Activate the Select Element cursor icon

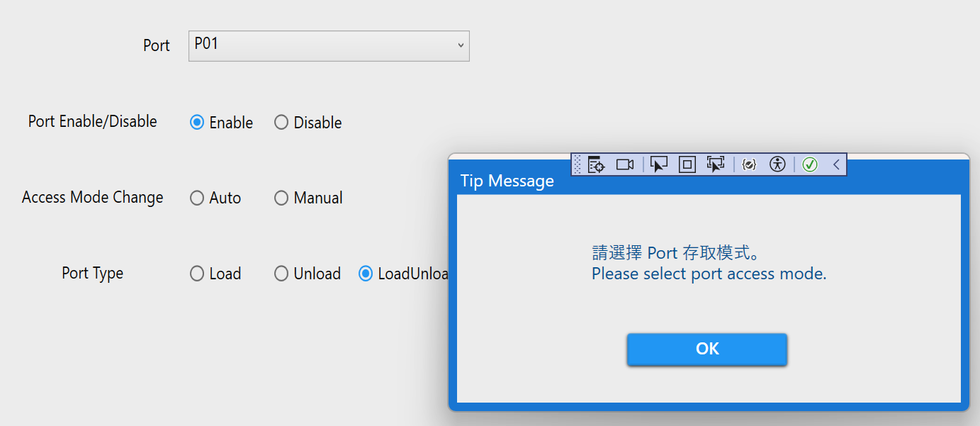tap(659, 164)
